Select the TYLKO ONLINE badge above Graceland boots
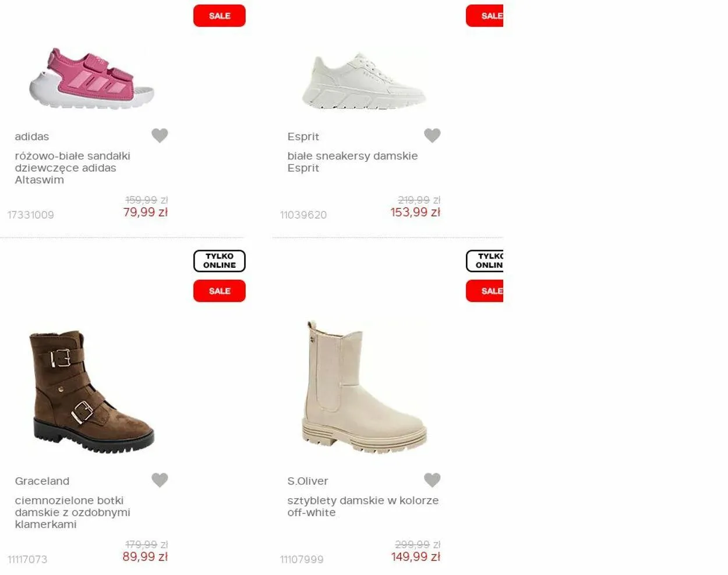The image size is (728, 575). (220, 261)
